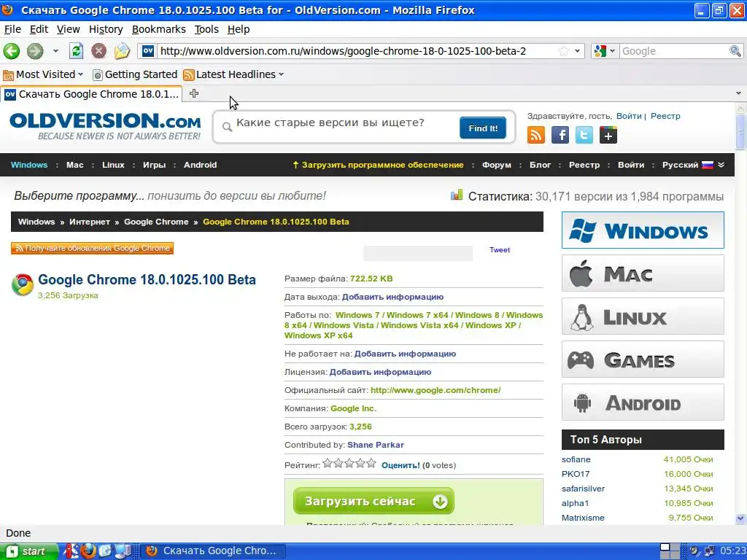Click the Russian flag language icon
This screenshot has width=747, height=560.
coord(708,165)
